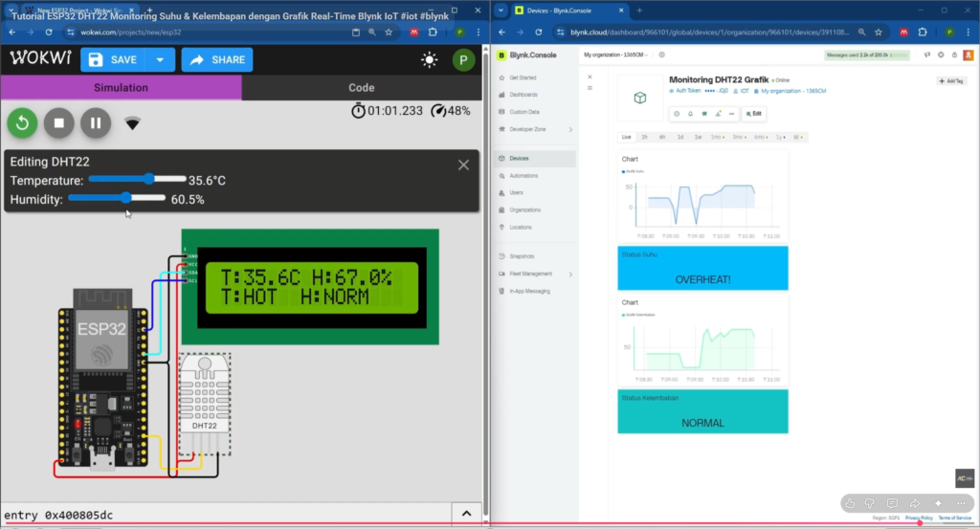The height and width of the screenshot is (529, 980).
Task: Select the DHT22 sensor component
Action: pyautogui.click(x=205, y=404)
